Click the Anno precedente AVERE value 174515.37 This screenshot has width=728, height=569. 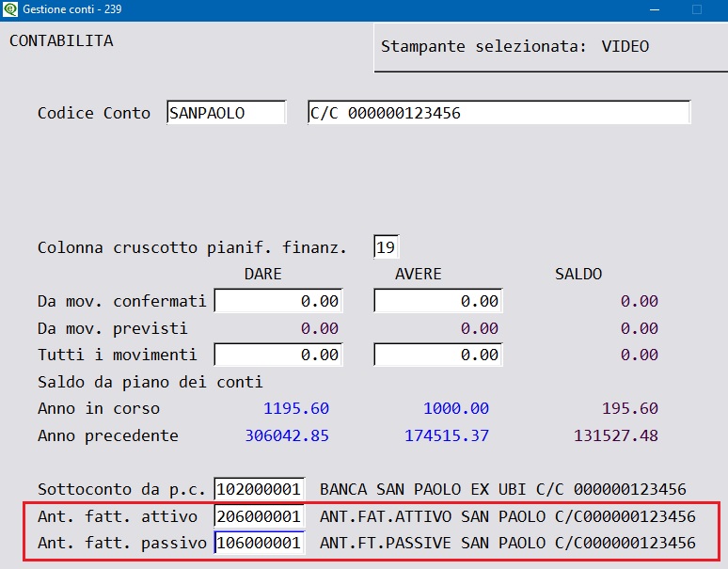pyautogui.click(x=447, y=435)
